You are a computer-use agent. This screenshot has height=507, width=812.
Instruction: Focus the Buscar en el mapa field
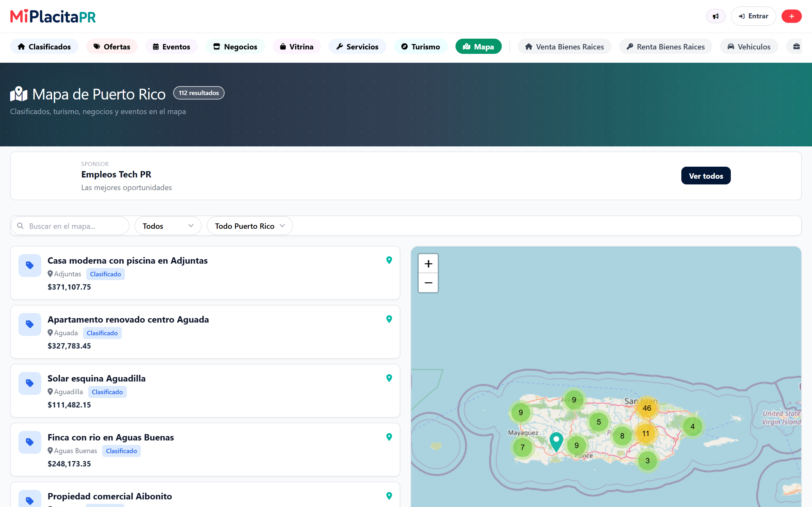coord(70,226)
